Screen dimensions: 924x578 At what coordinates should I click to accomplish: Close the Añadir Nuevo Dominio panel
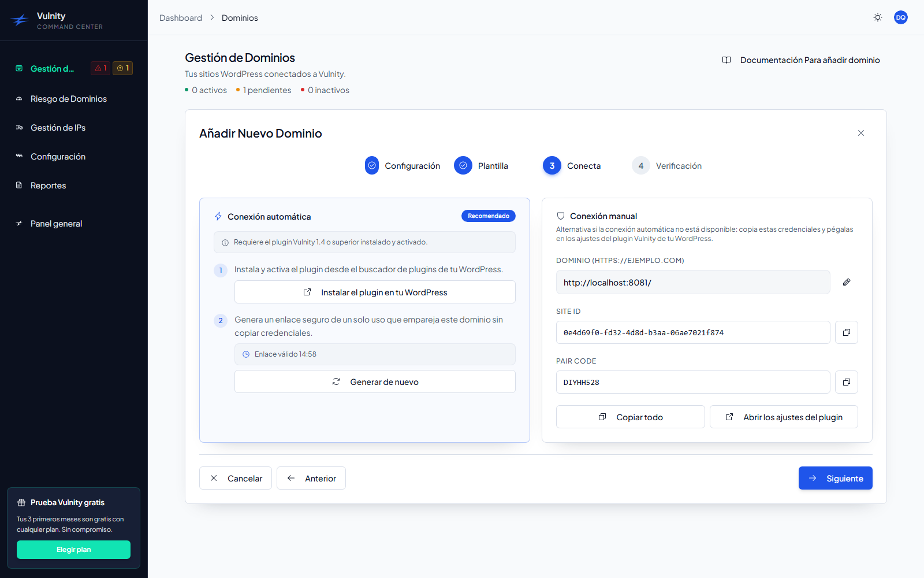tap(861, 133)
